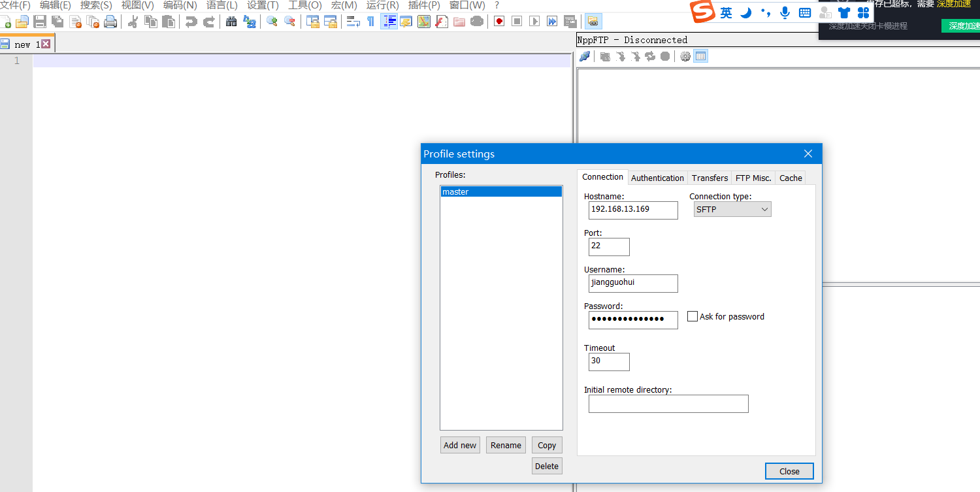Run macro multiple times with fast-forward icon

click(x=553, y=21)
